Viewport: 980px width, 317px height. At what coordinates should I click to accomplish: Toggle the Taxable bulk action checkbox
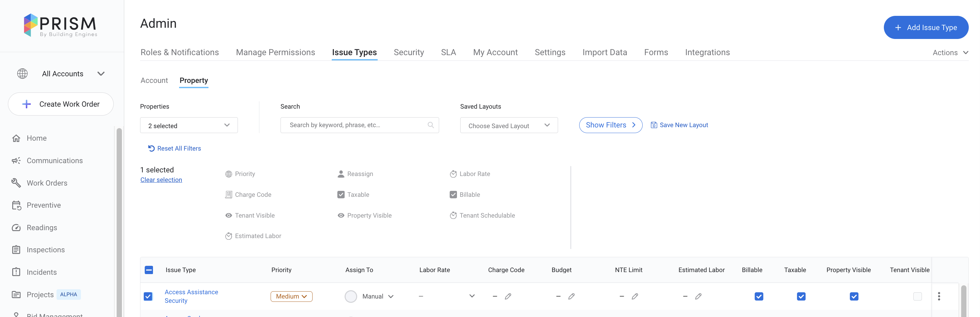(x=341, y=194)
